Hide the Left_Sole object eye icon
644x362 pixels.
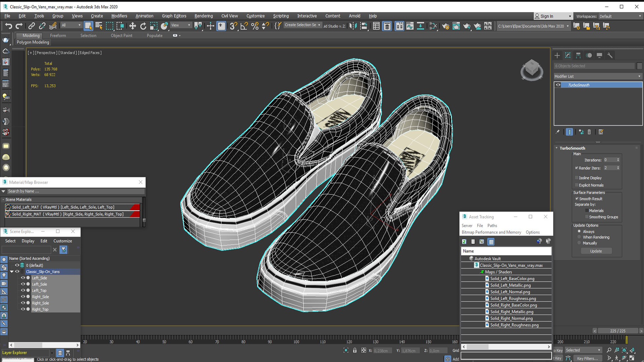23,284
